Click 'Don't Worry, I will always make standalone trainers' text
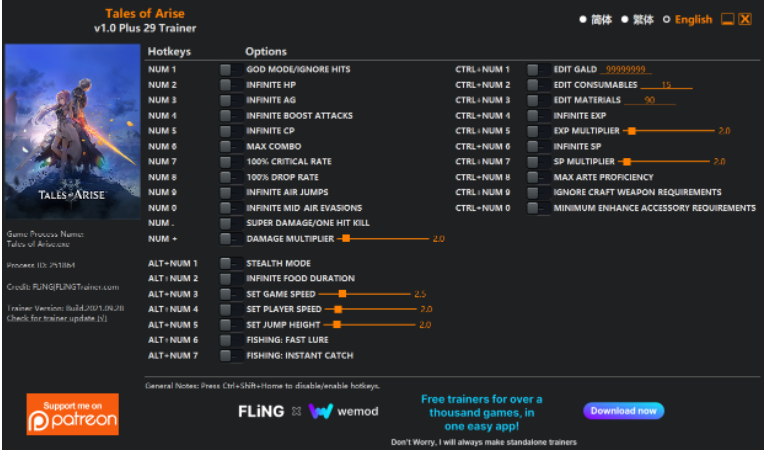 tap(483, 442)
